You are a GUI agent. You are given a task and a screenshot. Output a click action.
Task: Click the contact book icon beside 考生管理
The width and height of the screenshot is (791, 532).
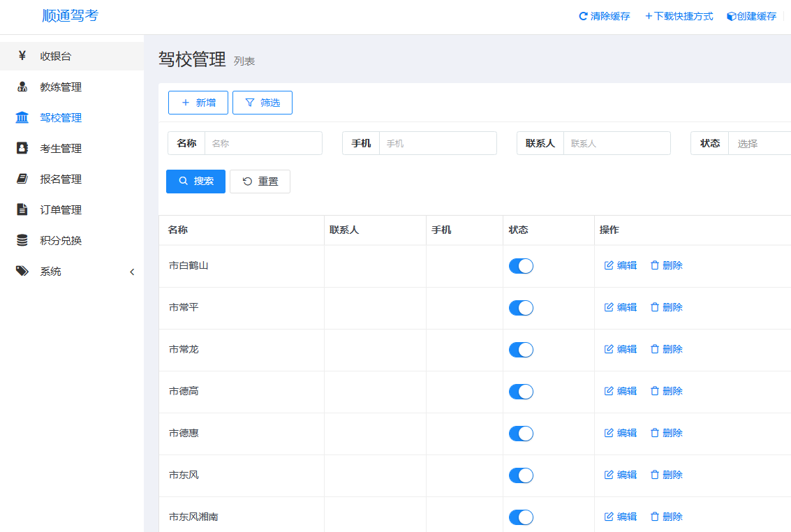pyautogui.click(x=22, y=148)
